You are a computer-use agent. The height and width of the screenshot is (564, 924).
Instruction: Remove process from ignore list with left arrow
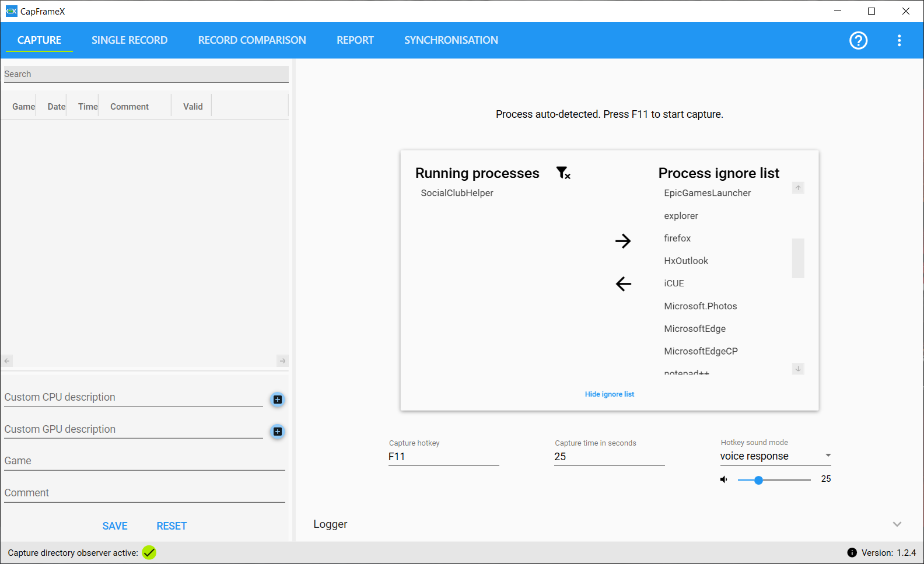(623, 284)
